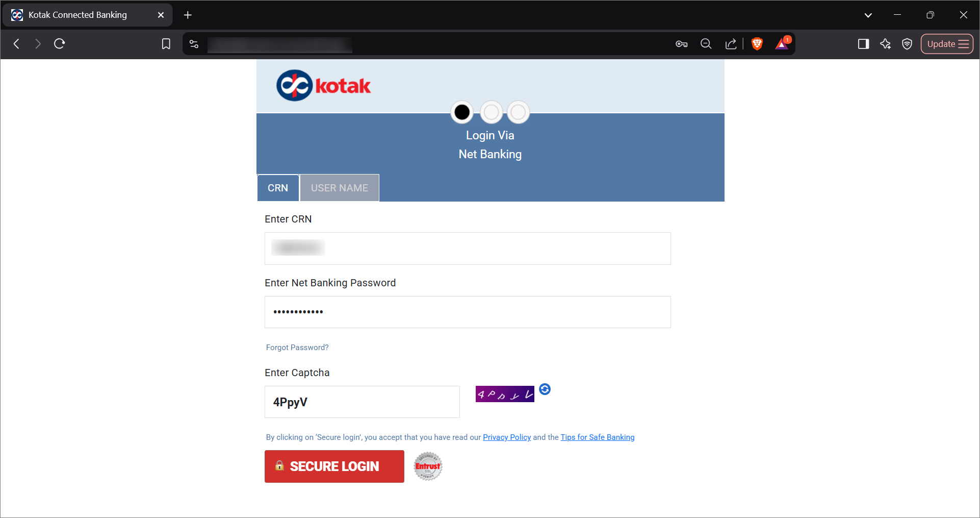Open the Tips for Safe Banking link
Viewport: 980px width, 518px height.
coord(598,437)
